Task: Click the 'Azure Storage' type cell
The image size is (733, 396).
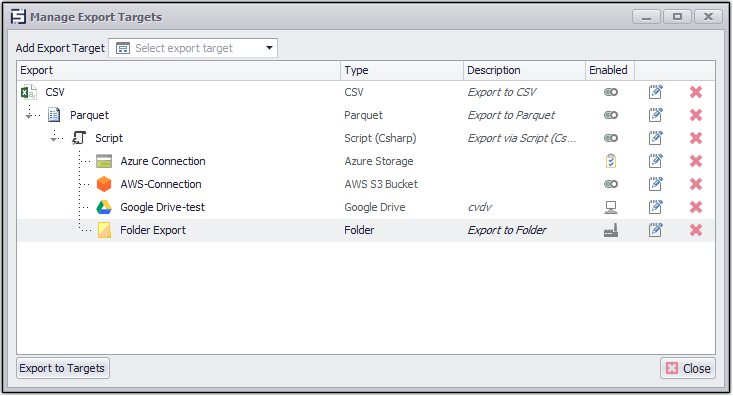Action: pyautogui.click(x=379, y=161)
